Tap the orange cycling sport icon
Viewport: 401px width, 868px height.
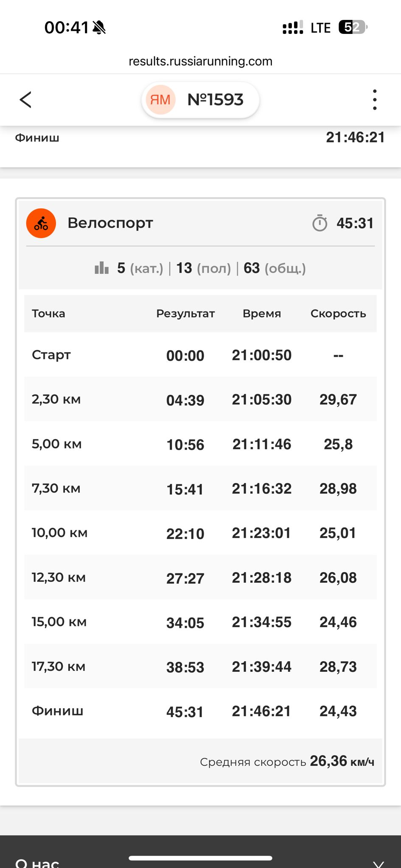[41, 223]
